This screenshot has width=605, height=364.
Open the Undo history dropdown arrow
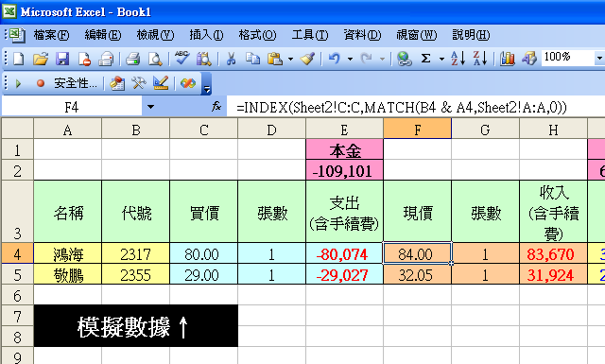coord(350,59)
